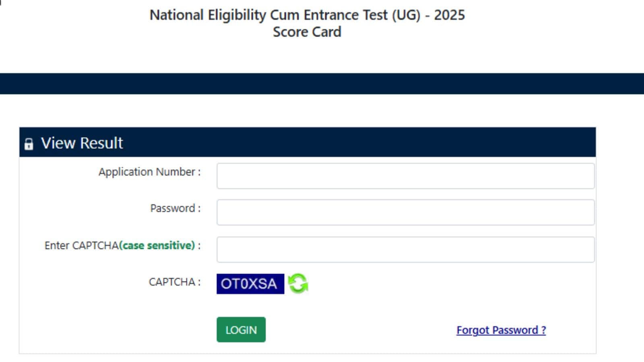Click the National Eligibility Cum Entrance Test heading

[307, 15]
